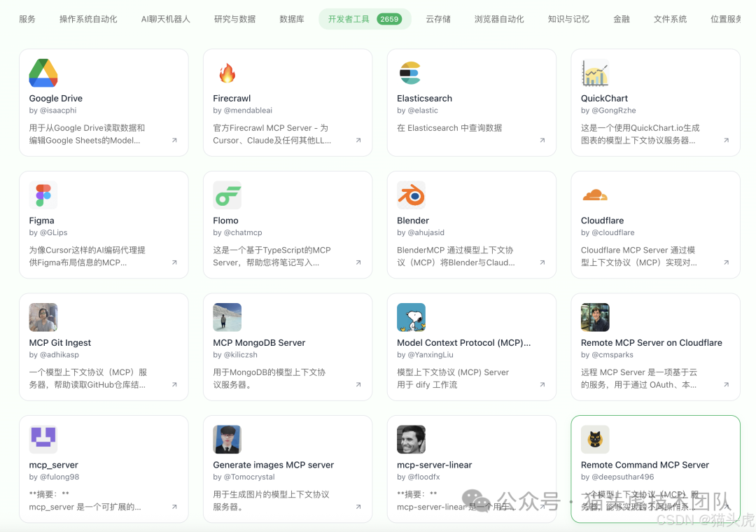Open the Google Drive title link
Image resolution: width=756 pixels, height=532 pixels.
55,99
